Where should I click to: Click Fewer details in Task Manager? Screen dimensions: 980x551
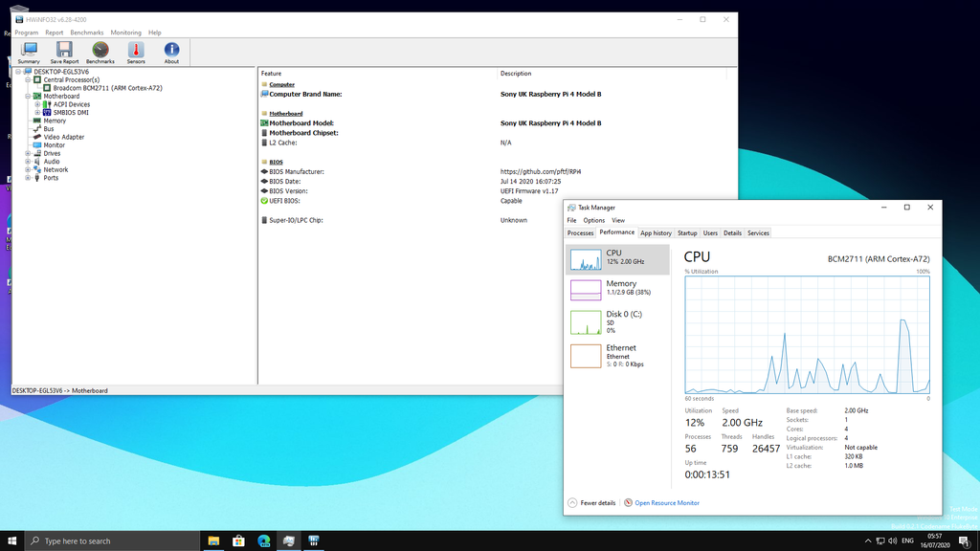pos(590,502)
